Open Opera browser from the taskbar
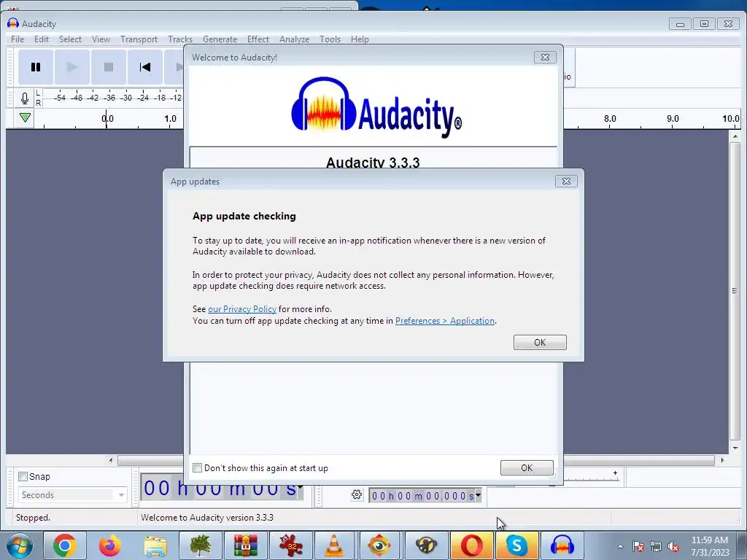747x560 pixels. tap(471, 545)
